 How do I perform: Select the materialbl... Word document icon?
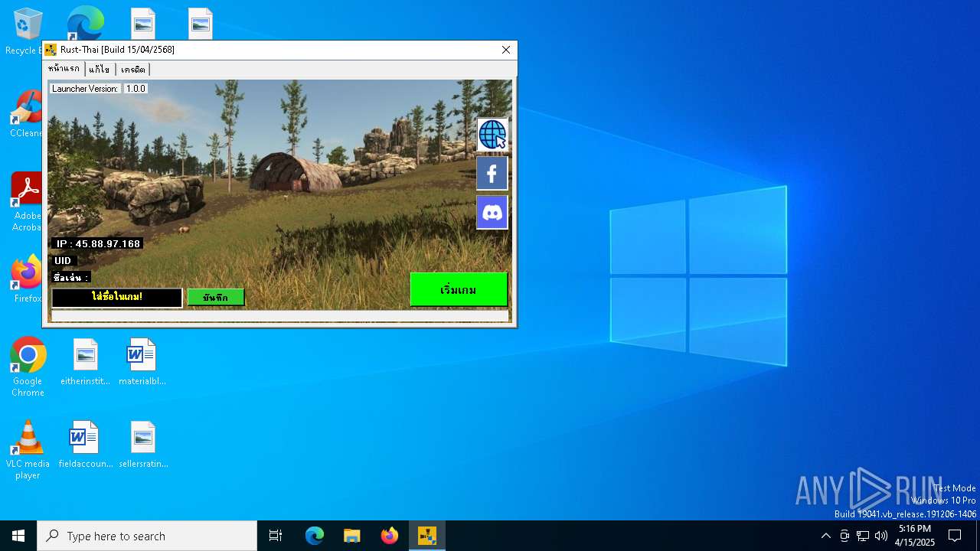[142, 362]
